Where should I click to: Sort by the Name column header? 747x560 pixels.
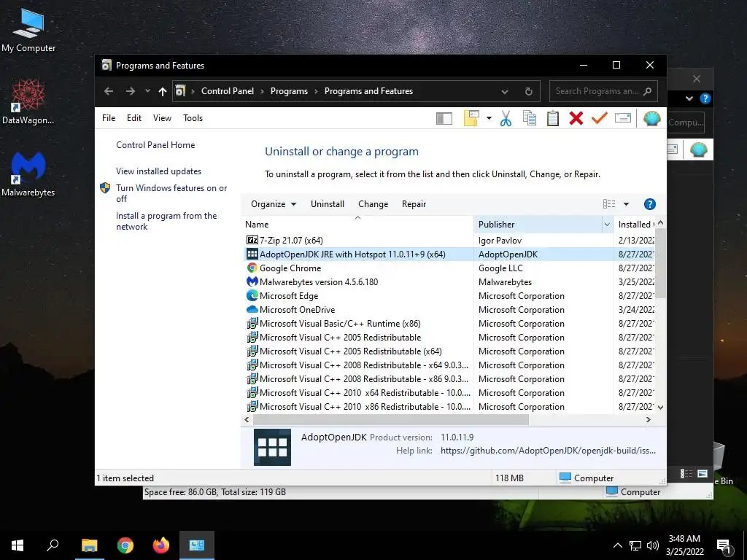[x=357, y=225]
